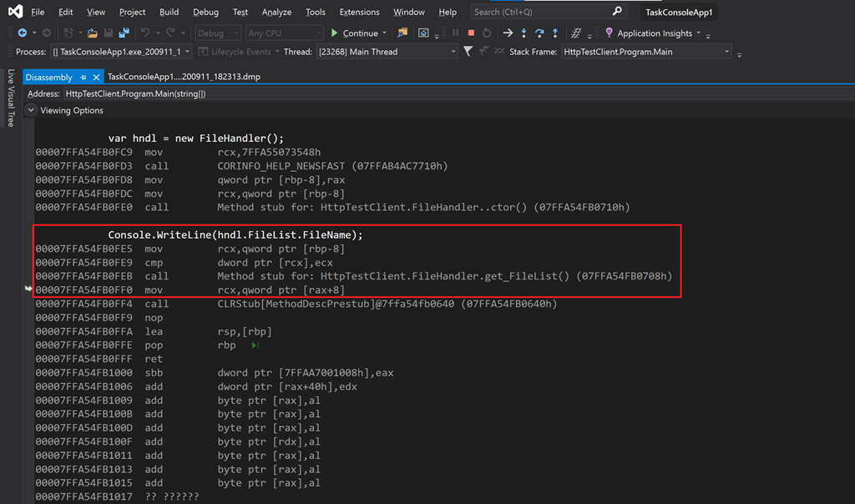Click the Save All icon

[x=124, y=33]
